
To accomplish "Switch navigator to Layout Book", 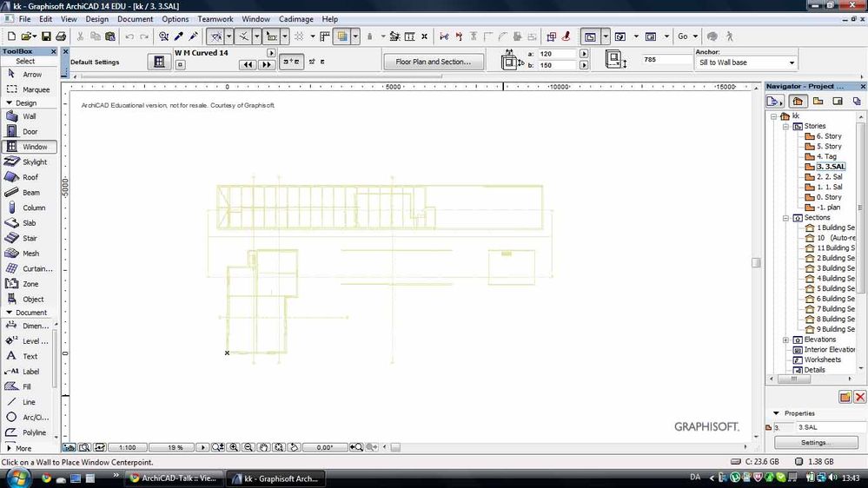I will [838, 102].
